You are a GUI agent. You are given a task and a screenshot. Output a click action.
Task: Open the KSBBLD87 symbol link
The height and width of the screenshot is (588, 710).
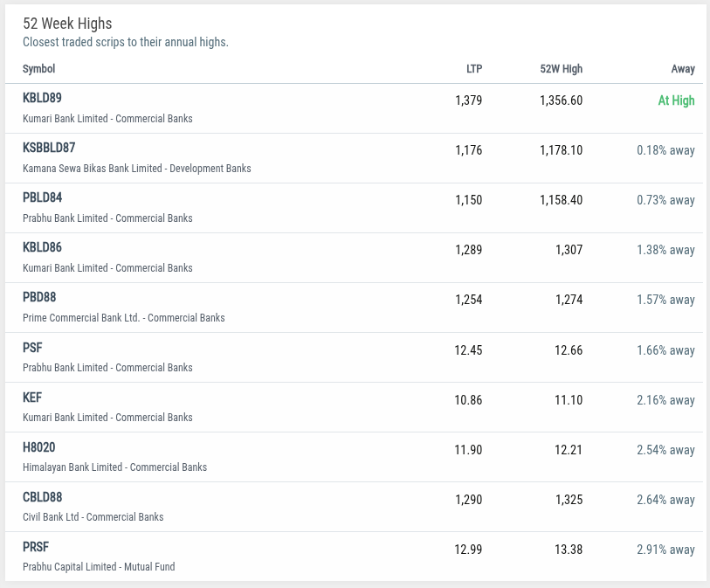point(49,148)
